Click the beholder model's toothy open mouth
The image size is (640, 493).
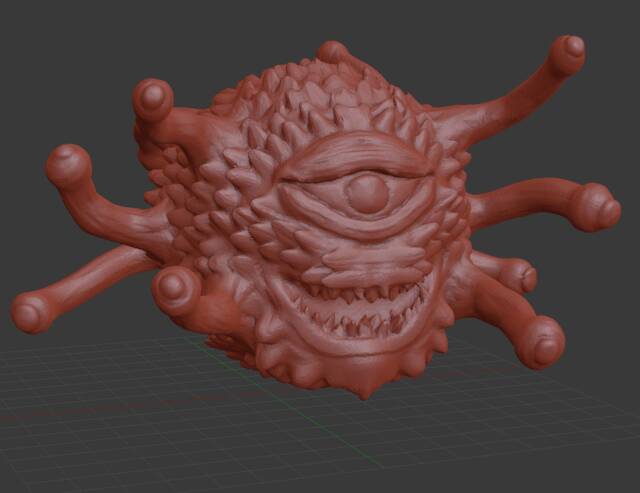[359, 310]
